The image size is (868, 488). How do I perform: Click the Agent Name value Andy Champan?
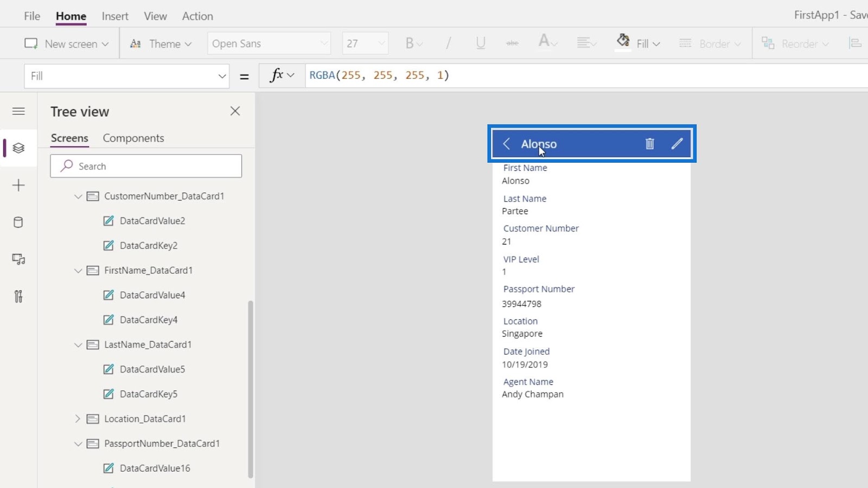[x=532, y=394]
